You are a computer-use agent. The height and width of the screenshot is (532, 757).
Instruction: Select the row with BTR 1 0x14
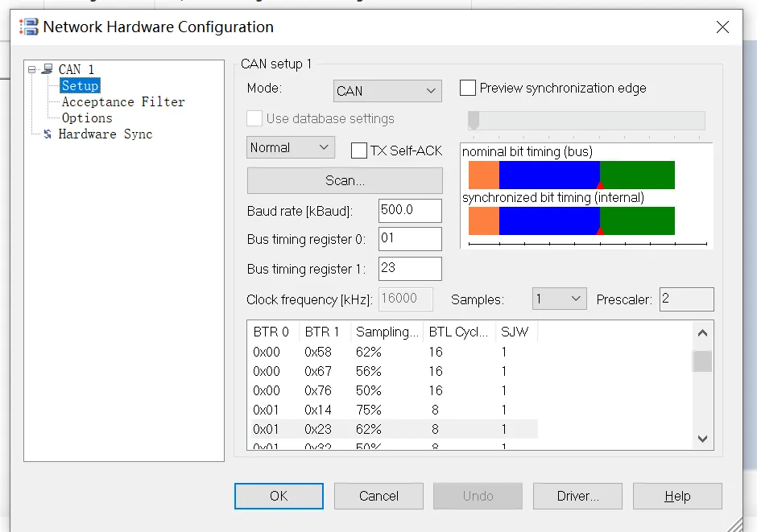pyautogui.click(x=393, y=410)
